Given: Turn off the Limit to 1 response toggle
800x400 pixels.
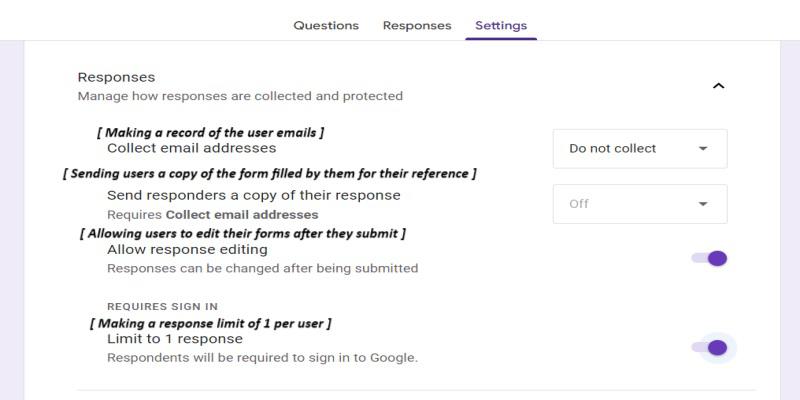Looking at the screenshot, I should tap(710, 347).
